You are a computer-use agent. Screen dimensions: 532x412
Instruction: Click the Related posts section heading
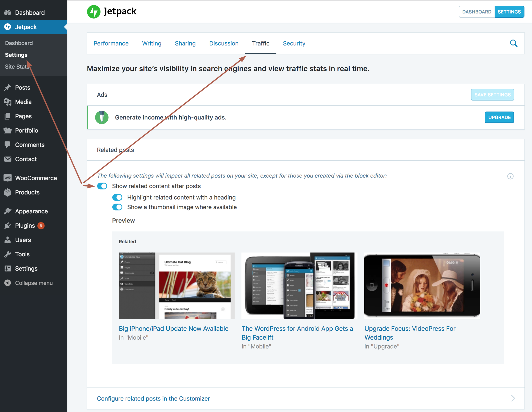pyautogui.click(x=115, y=150)
